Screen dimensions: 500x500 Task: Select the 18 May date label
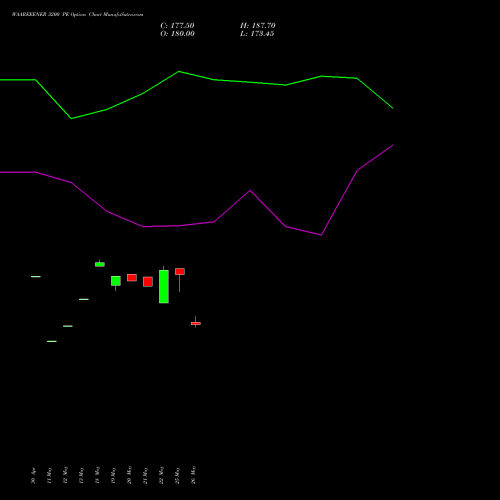tap(97, 475)
